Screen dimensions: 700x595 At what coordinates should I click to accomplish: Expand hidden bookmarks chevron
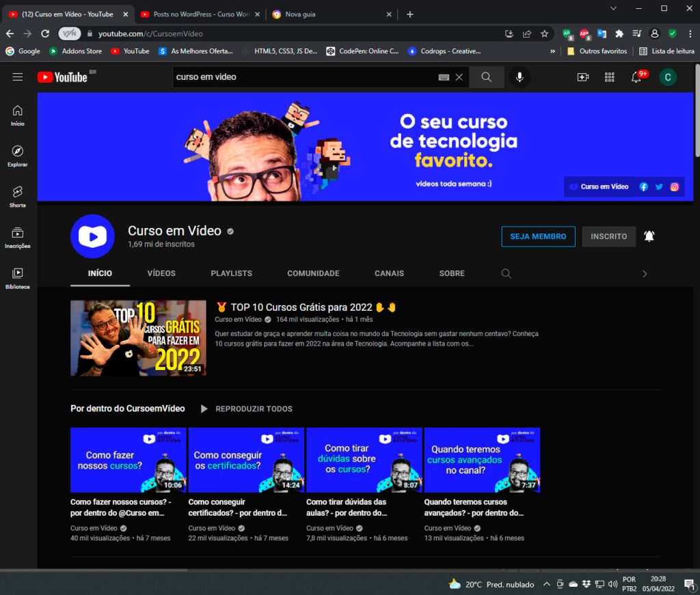(552, 51)
